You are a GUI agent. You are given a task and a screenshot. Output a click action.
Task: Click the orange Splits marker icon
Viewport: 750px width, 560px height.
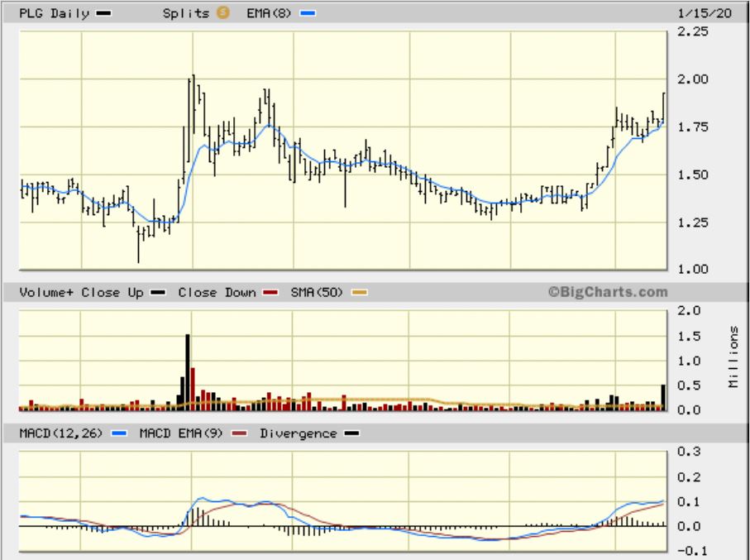(222, 12)
